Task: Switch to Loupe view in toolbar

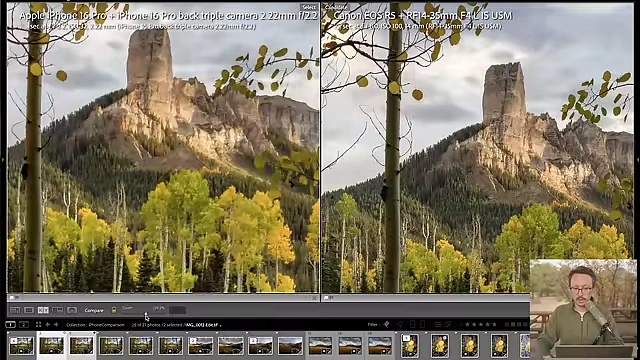Action: tap(29, 310)
